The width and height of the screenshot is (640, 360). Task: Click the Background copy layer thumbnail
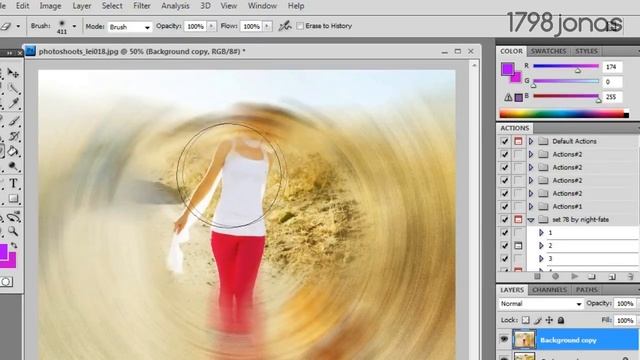(524, 340)
